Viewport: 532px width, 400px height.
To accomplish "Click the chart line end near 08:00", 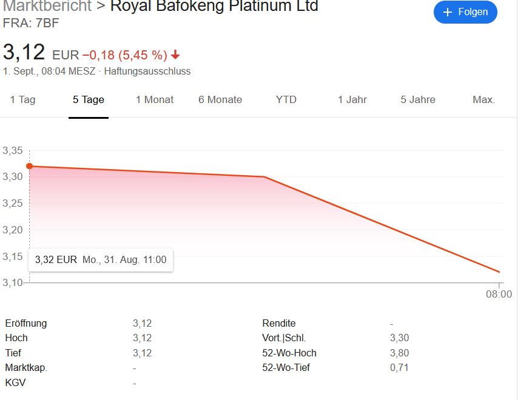I will click(x=499, y=272).
